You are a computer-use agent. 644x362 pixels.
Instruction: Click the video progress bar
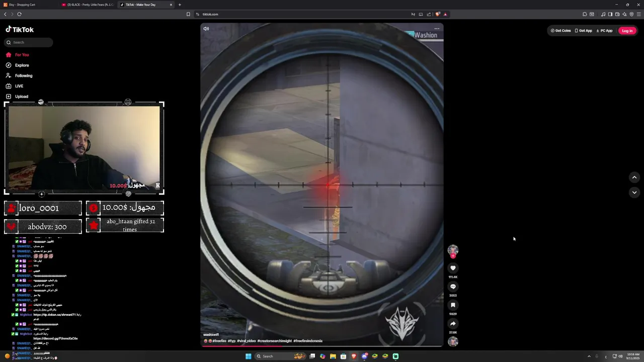[x=322, y=346]
